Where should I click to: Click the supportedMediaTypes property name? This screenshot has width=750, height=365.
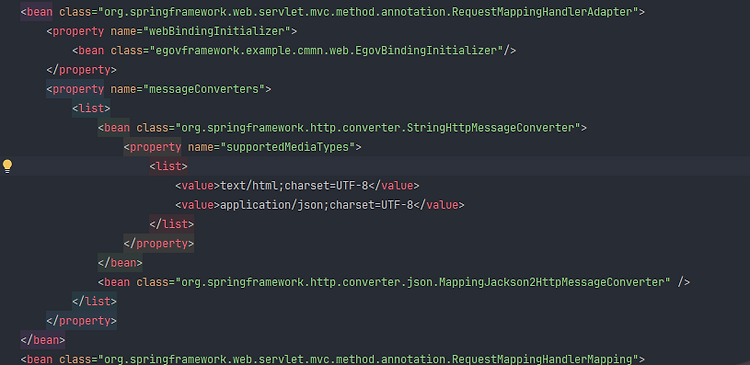(x=287, y=147)
